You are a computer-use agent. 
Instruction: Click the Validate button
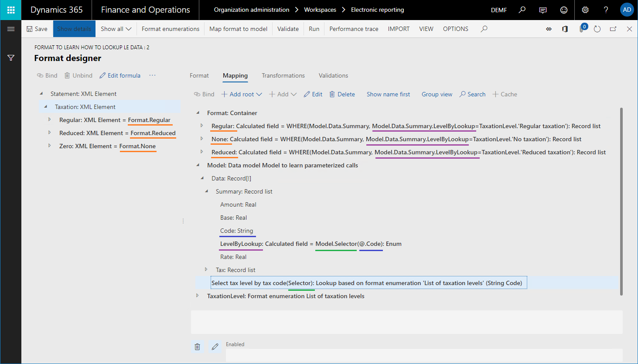(x=288, y=29)
